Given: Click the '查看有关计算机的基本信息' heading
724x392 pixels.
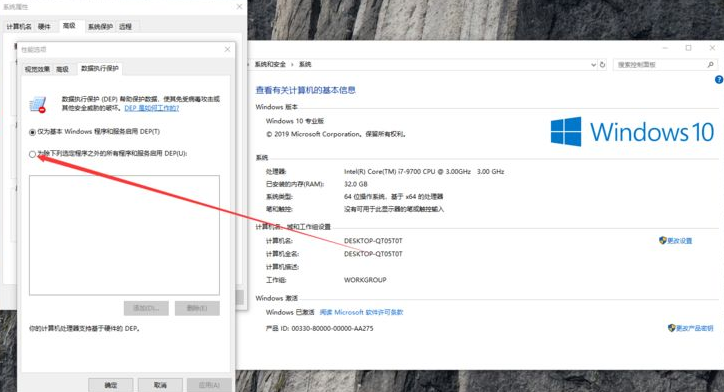Looking at the screenshot, I should [305, 90].
